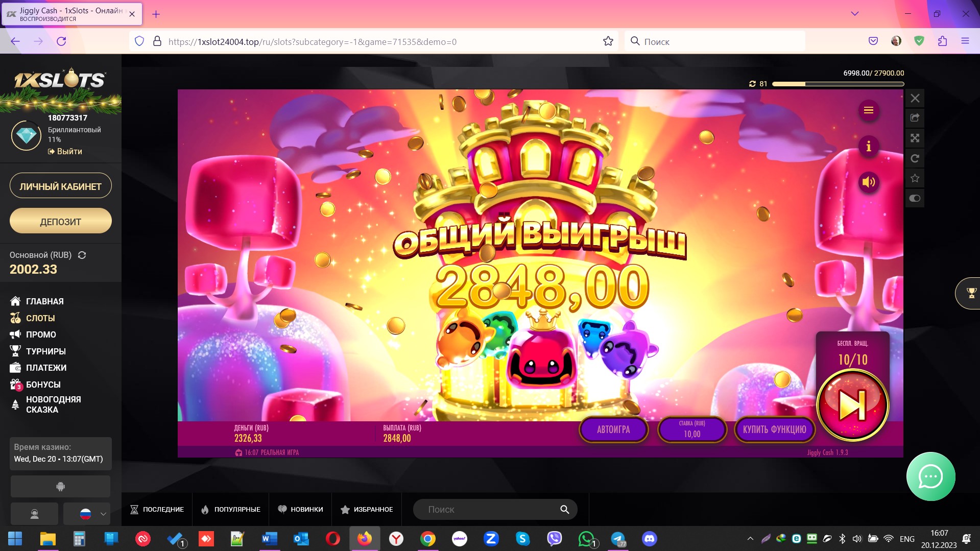Open the Pocket save icon

pyautogui.click(x=873, y=41)
